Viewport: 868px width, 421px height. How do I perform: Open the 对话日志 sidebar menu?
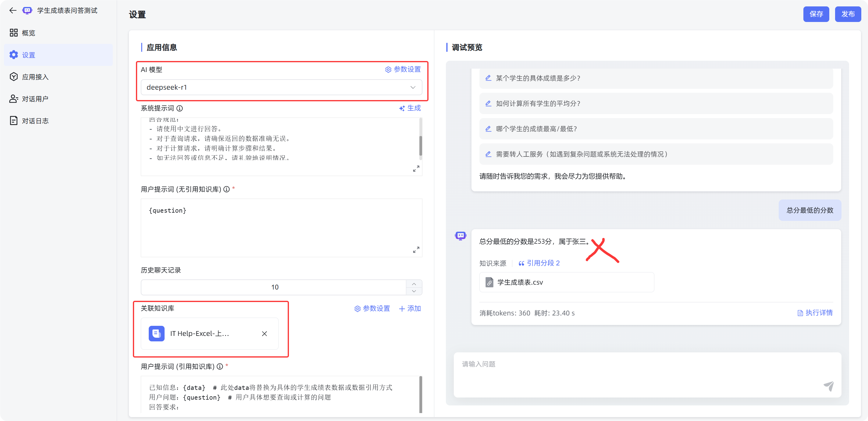pos(35,121)
